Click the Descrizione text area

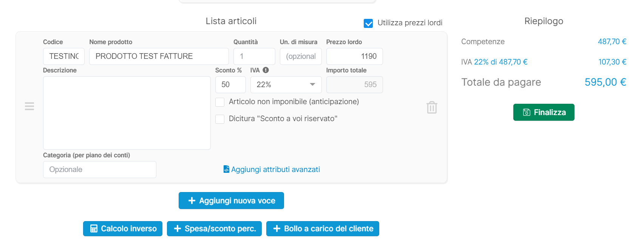click(x=127, y=112)
